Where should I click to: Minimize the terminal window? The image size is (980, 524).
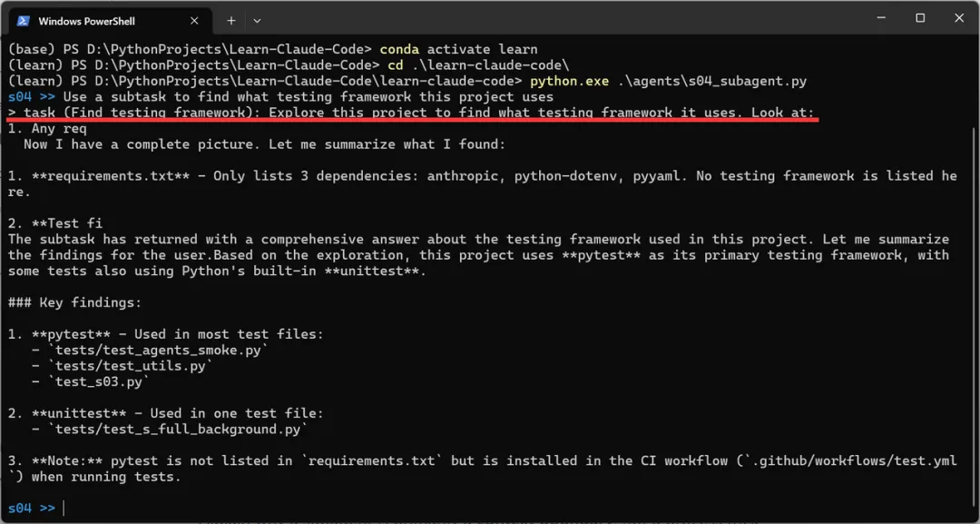tap(882, 18)
